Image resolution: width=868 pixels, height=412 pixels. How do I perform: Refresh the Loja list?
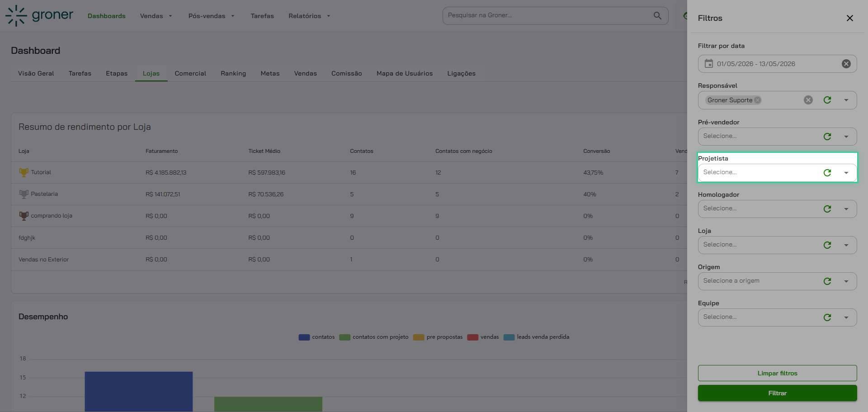pyautogui.click(x=827, y=245)
